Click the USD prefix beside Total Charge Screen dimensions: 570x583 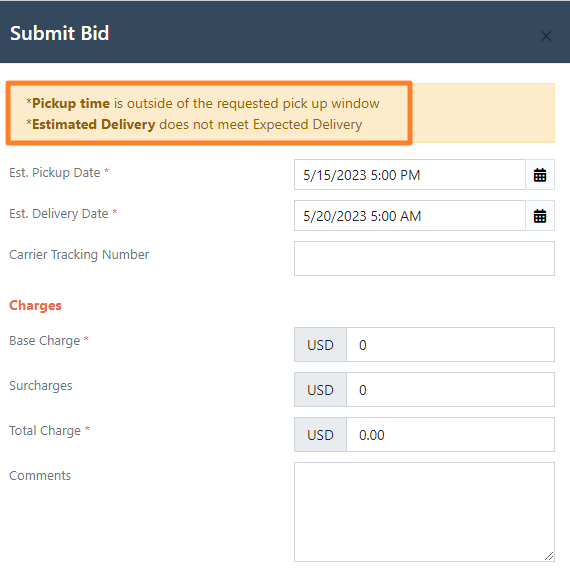point(320,435)
